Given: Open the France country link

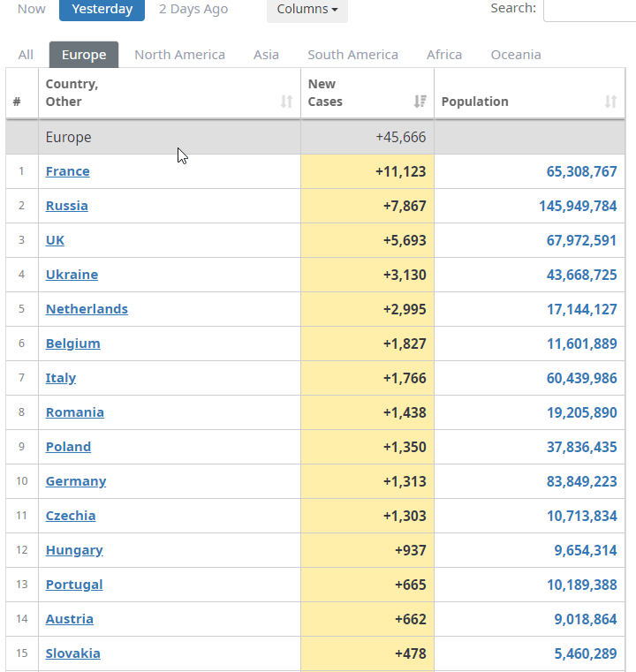Looking at the screenshot, I should tap(68, 171).
